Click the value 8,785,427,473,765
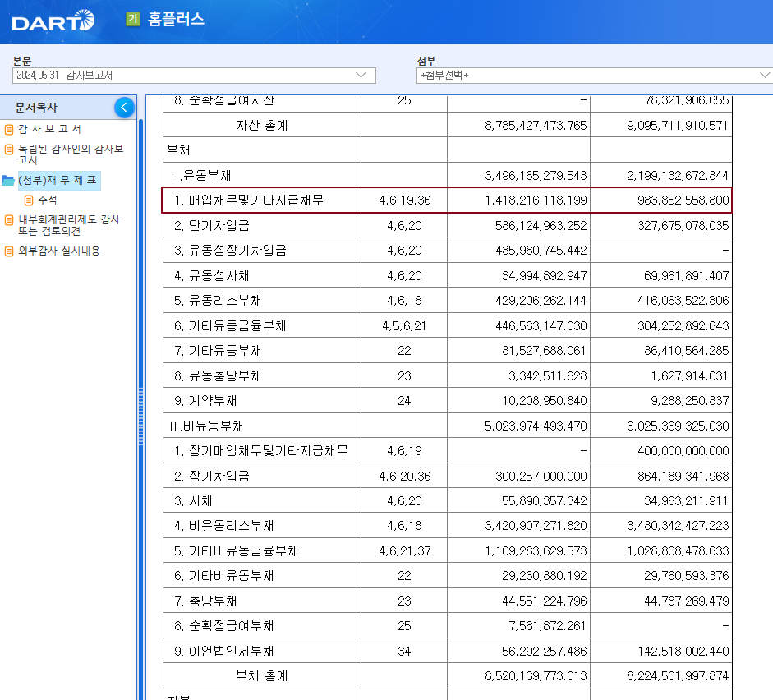 point(536,125)
